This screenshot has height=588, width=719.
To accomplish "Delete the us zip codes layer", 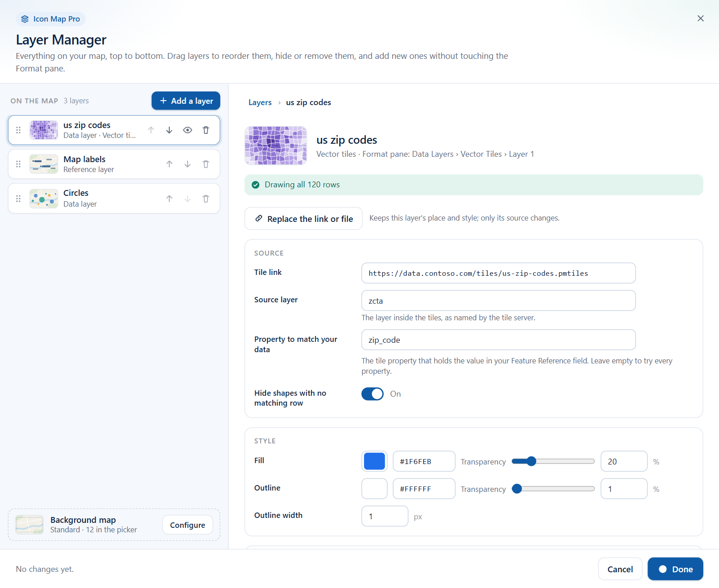I will click(206, 130).
